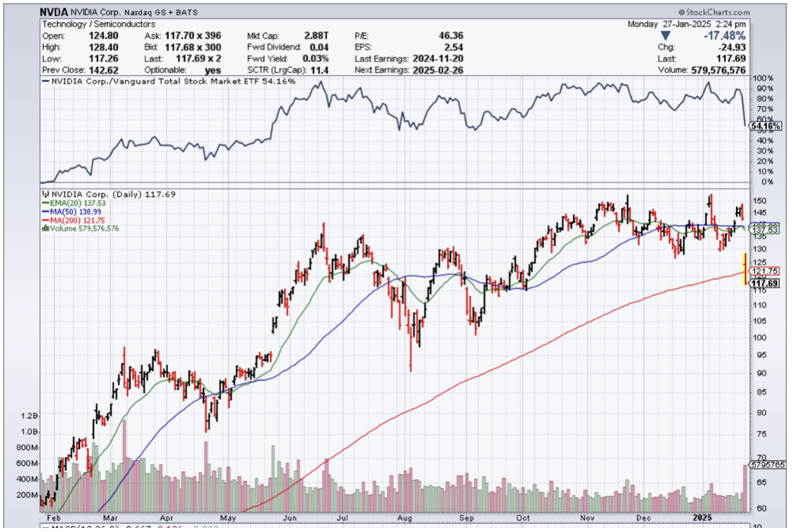Click the Last Earnings date 2024-11-20
The width and height of the screenshot is (794, 532).
click(438, 59)
